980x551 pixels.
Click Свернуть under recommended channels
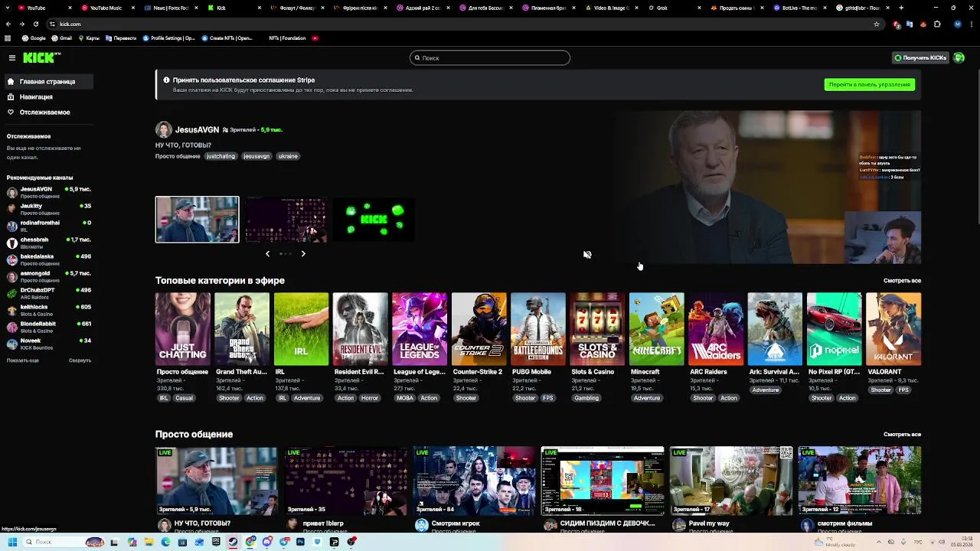(x=80, y=360)
